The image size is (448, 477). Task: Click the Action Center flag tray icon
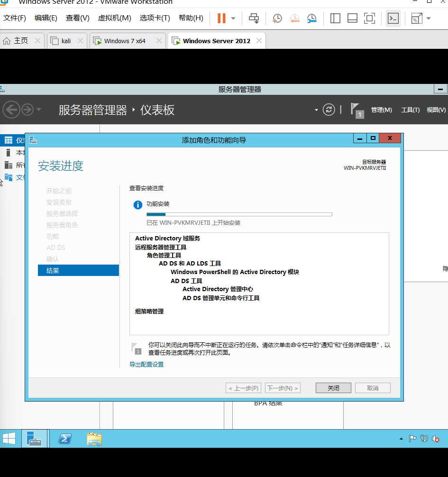[x=412, y=439]
